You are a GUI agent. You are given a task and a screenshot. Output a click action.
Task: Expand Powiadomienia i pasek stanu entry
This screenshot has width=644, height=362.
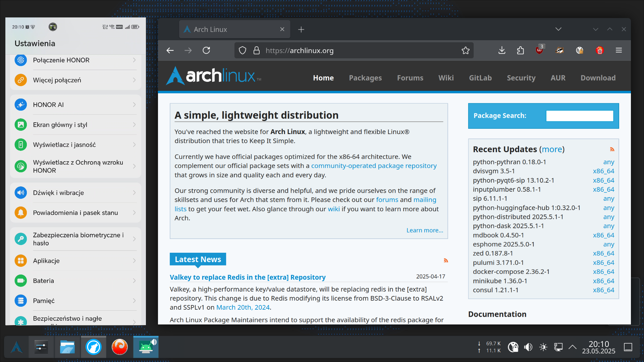point(75,213)
